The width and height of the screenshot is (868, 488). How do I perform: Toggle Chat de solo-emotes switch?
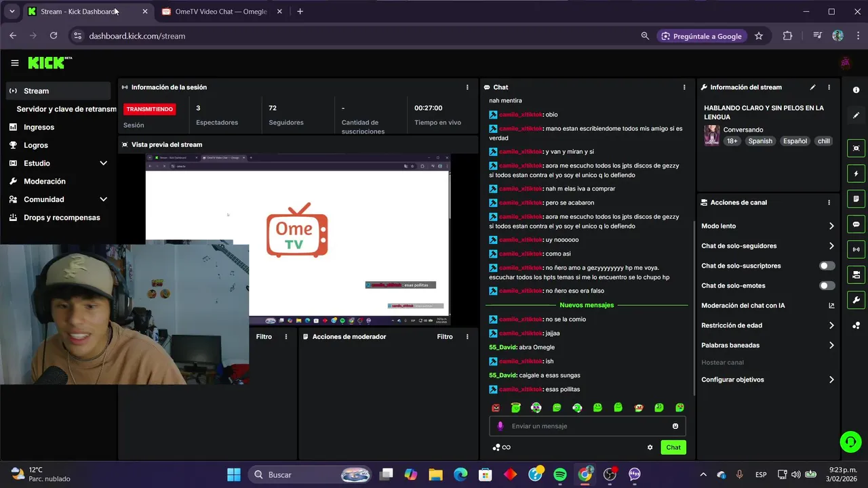click(827, 286)
